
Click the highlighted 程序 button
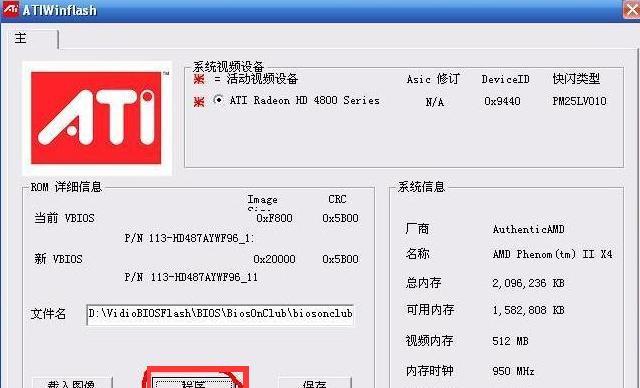pos(194,383)
